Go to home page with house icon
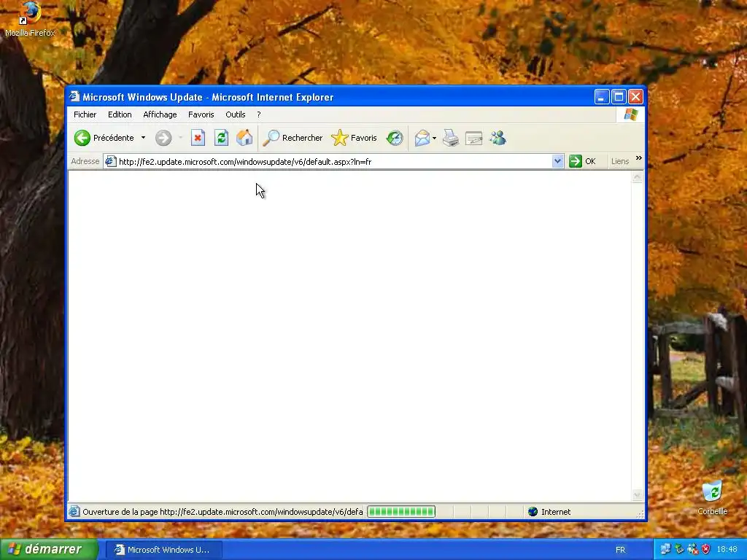 coord(244,138)
